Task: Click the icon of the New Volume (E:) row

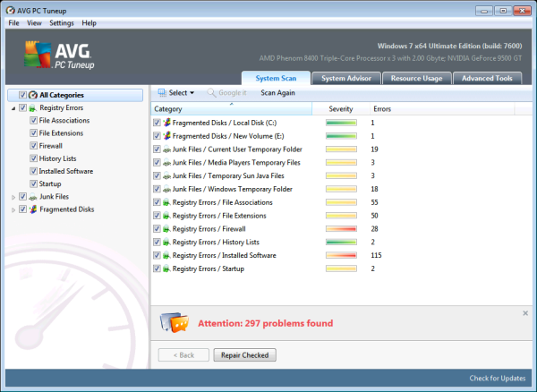Action: (166, 136)
